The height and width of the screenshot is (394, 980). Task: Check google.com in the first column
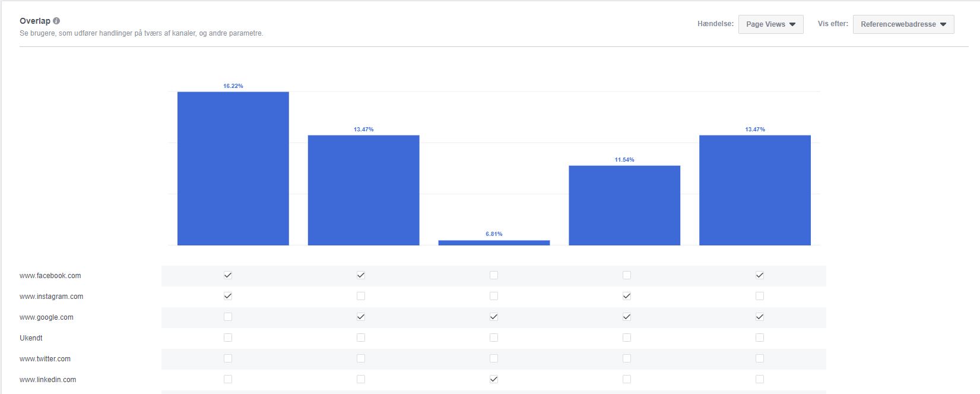pos(227,317)
